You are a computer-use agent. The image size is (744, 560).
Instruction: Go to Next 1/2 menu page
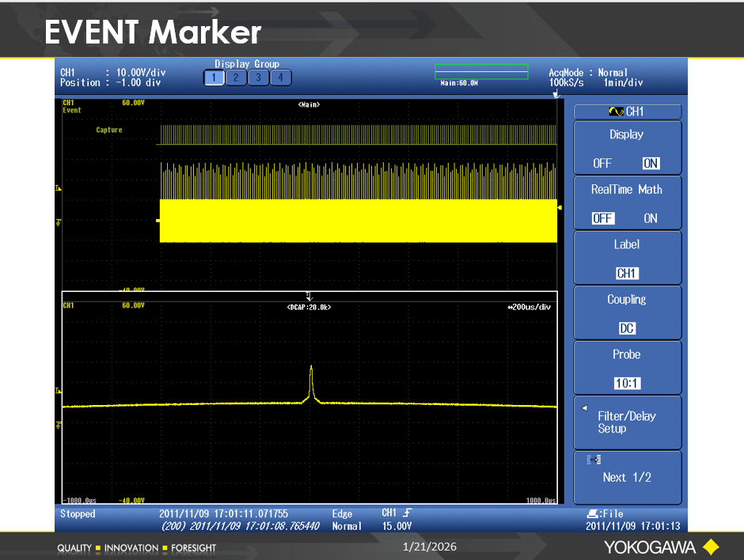pyautogui.click(x=627, y=477)
